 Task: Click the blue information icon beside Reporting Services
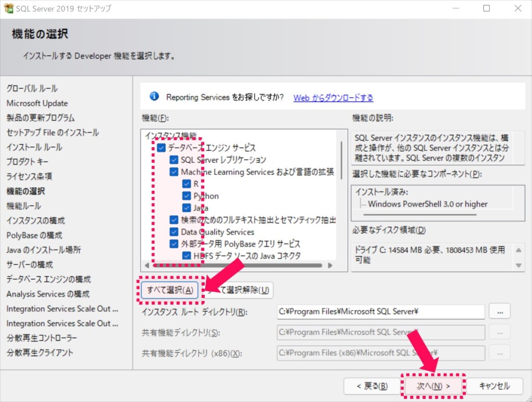click(x=154, y=96)
